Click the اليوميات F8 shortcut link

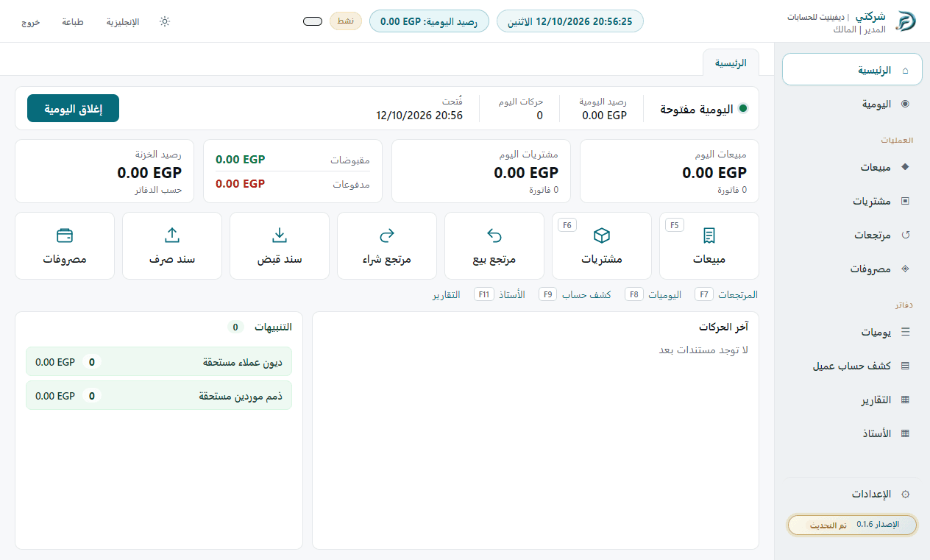(x=654, y=294)
